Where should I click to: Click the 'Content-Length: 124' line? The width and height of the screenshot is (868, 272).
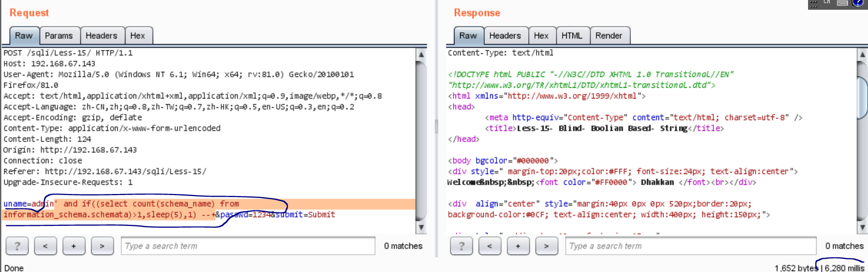point(47,139)
